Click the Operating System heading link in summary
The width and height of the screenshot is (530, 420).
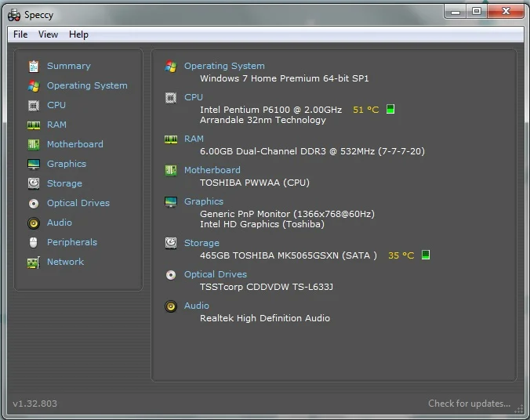tap(224, 67)
